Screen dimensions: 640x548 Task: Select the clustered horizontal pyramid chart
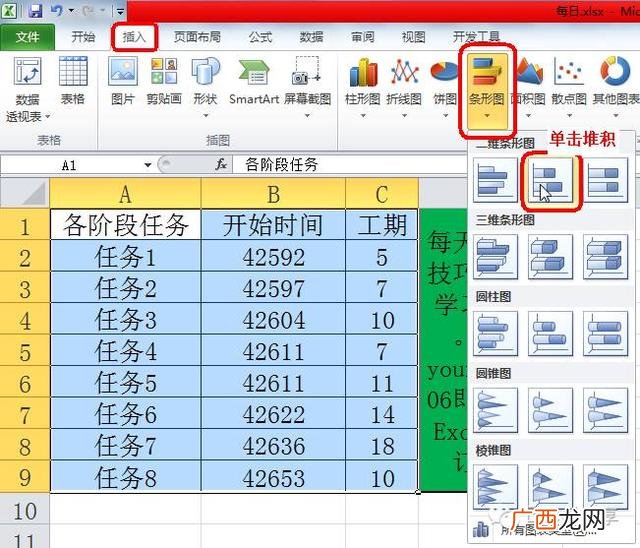(495, 487)
